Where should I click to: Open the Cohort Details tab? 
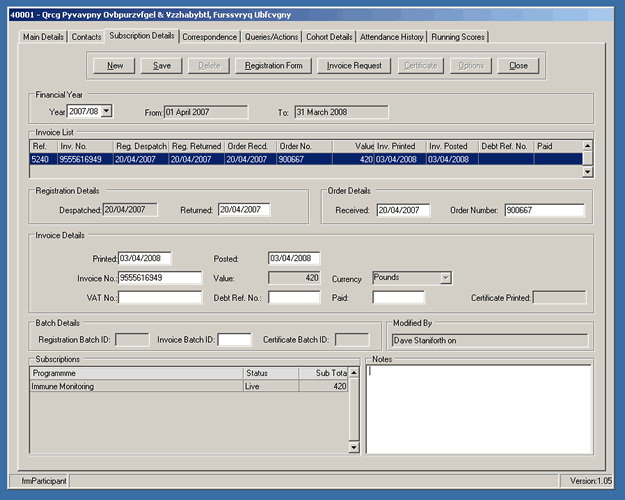pyautogui.click(x=329, y=37)
